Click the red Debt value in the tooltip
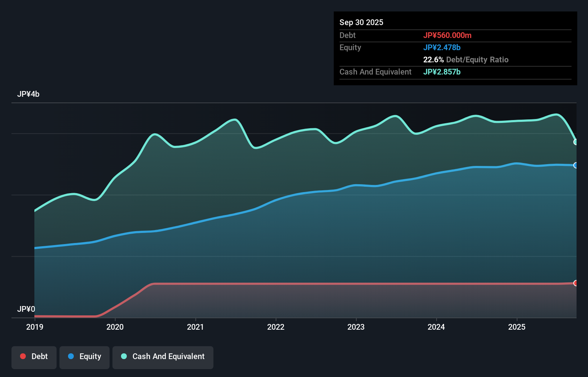This screenshot has height=377, width=588. (448, 35)
